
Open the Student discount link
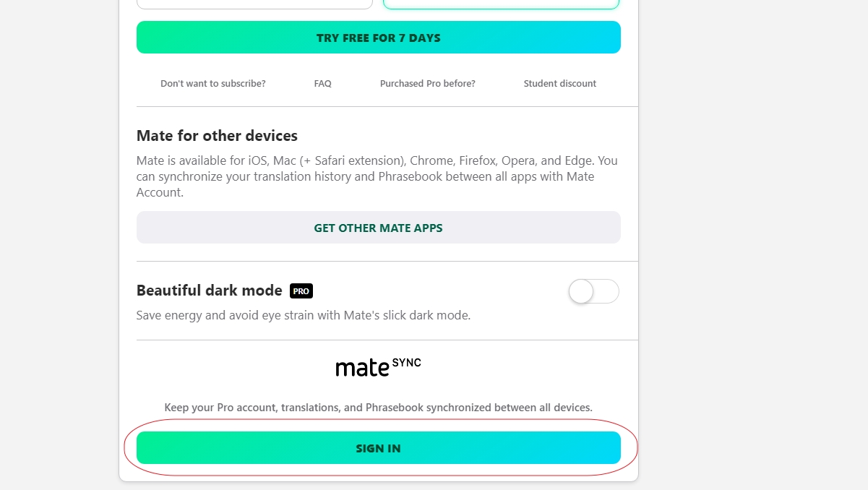(x=559, y=84)
